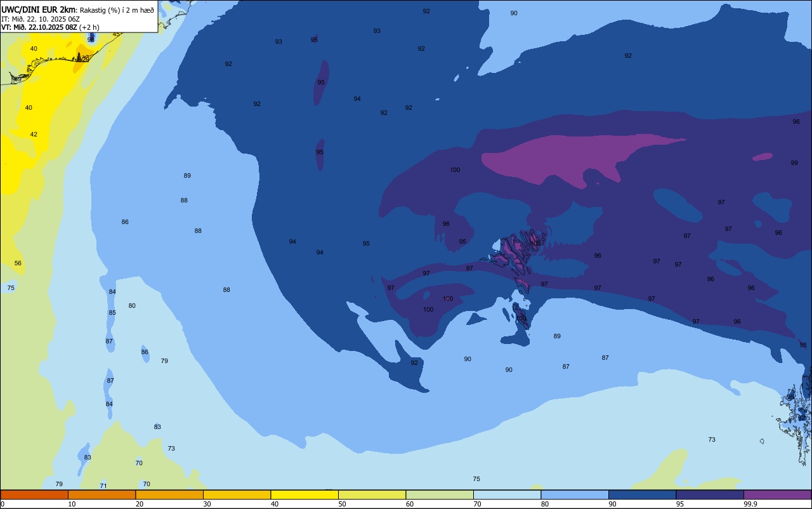Click the map value '56' on the left edge
The width and height of the screenshot is (812, 509).
pyautogui.click(x=18, y=263)
